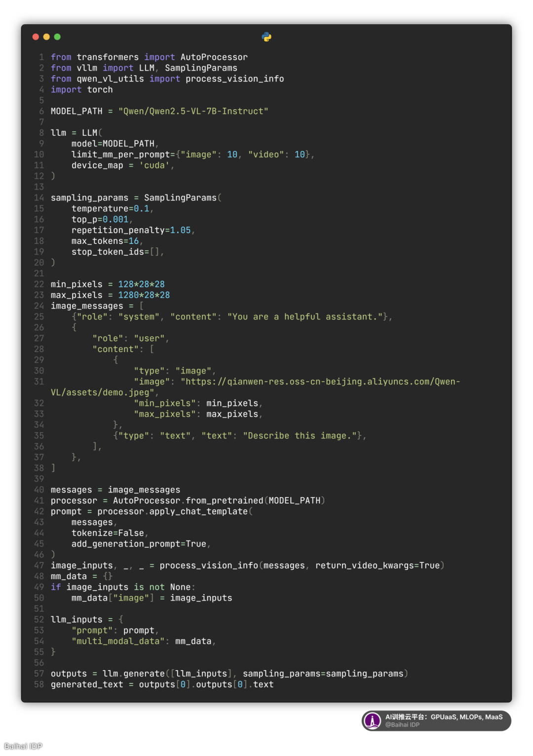The width and height of the screenshot is (533, 756).
Task: Click 'torch' on line 4
Action: tap(100, 90)
